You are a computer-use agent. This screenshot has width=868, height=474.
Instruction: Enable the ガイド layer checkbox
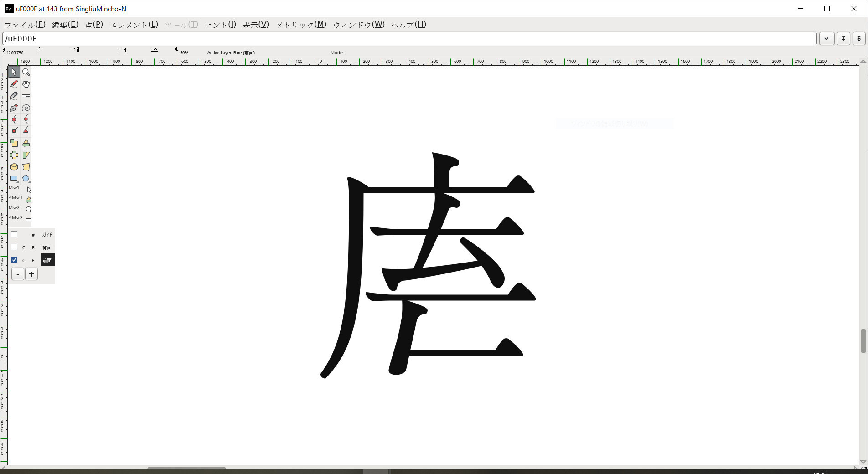[14, 234]
